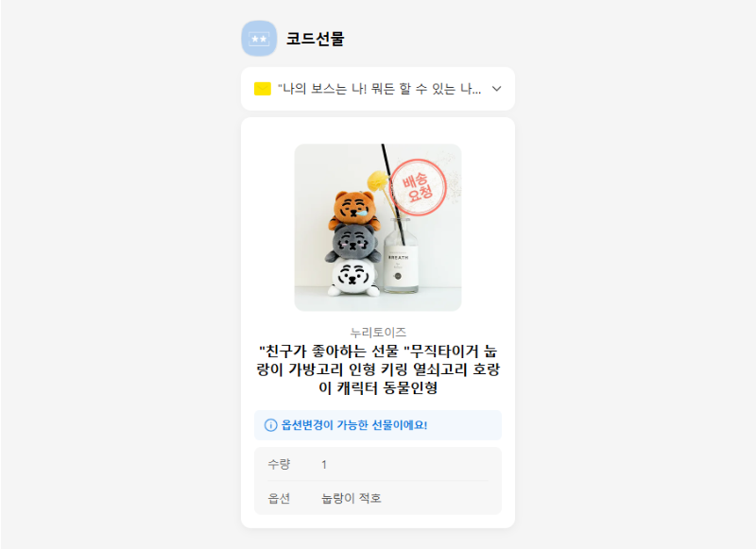The height and width of the screenshot is (549, 756).
Task: Click the 눕랑이 적호 option value
Action: (x=352, y=498)
